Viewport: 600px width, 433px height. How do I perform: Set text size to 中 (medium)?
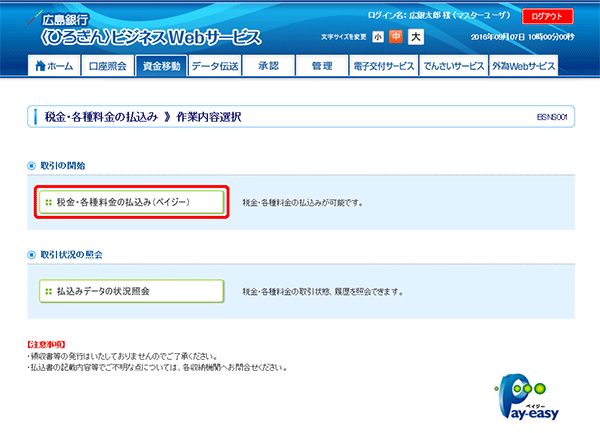(396, 36)
